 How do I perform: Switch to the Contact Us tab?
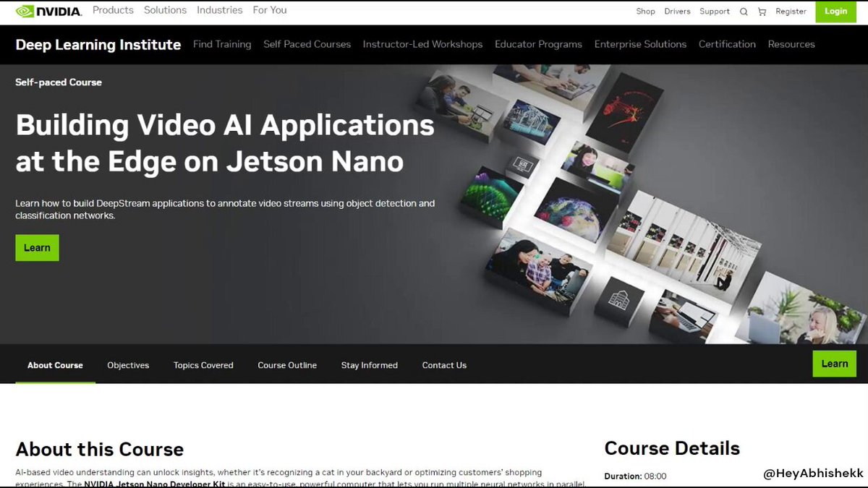tap(444, 365)
